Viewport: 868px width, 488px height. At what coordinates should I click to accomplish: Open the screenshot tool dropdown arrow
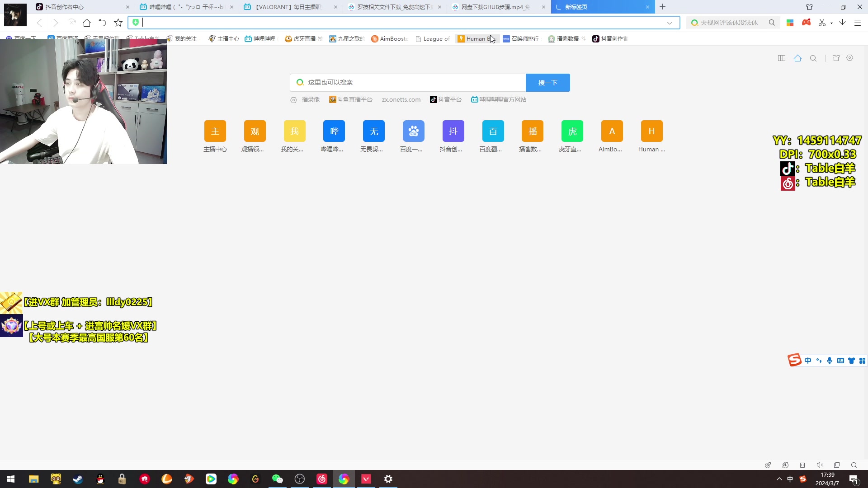831,23
